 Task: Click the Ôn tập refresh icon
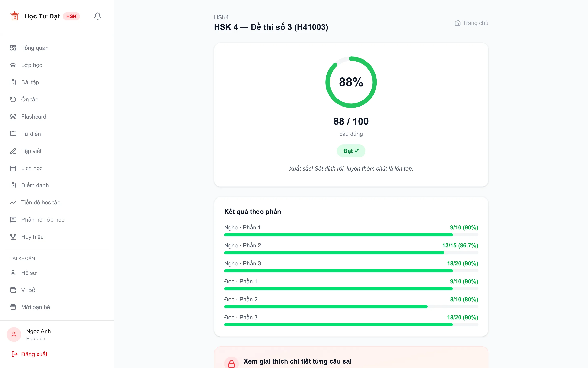(13, 99)
